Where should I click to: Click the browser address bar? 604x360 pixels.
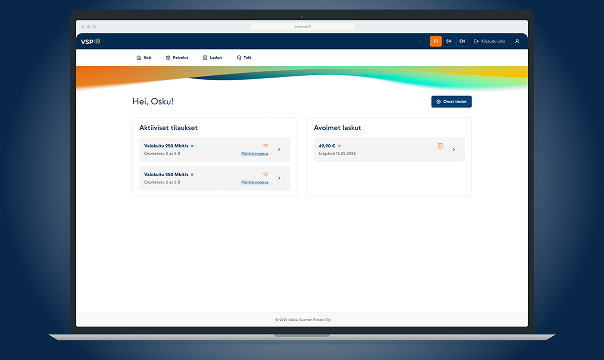pos(303,27)
